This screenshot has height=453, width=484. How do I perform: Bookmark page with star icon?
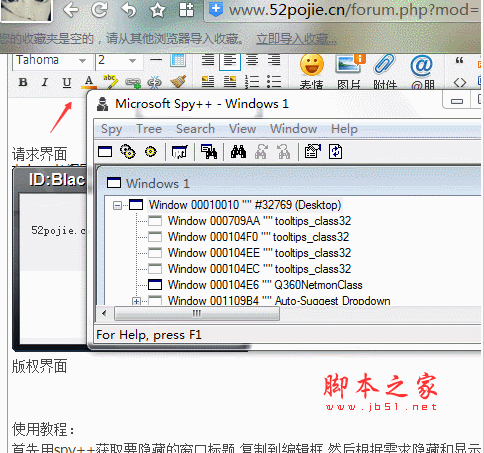tap(157, 10)
